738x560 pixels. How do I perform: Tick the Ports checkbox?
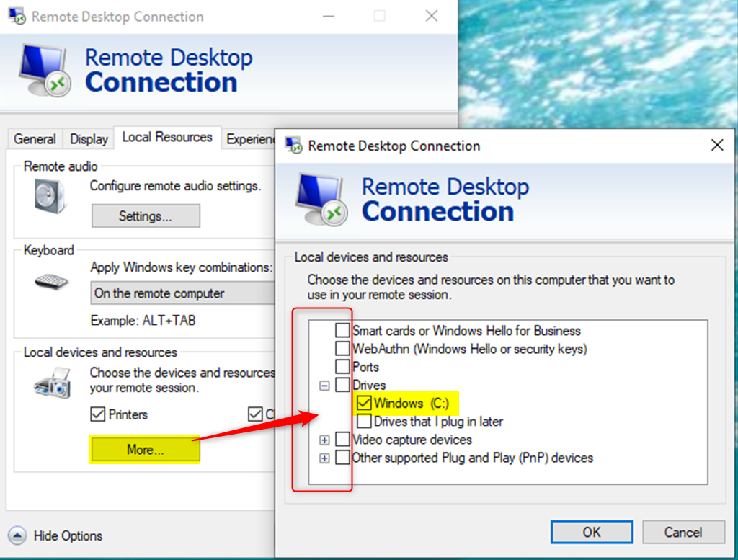pos(342,367)
